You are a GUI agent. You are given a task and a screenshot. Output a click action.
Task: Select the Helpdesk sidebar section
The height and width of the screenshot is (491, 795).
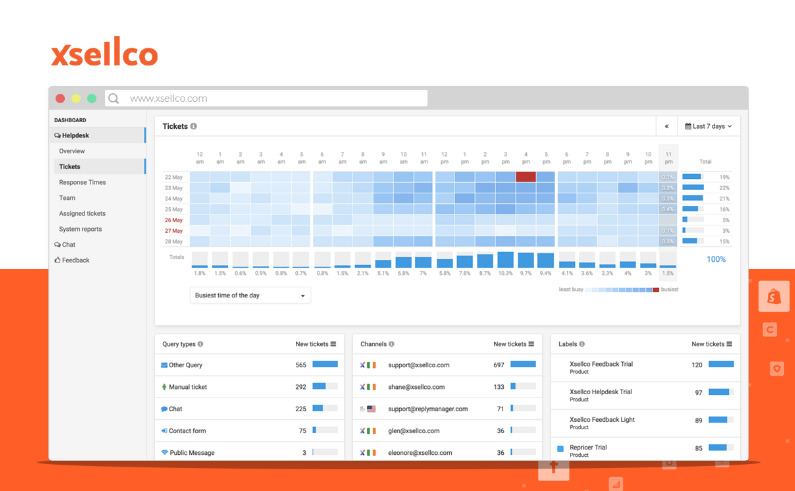[97, 135]
